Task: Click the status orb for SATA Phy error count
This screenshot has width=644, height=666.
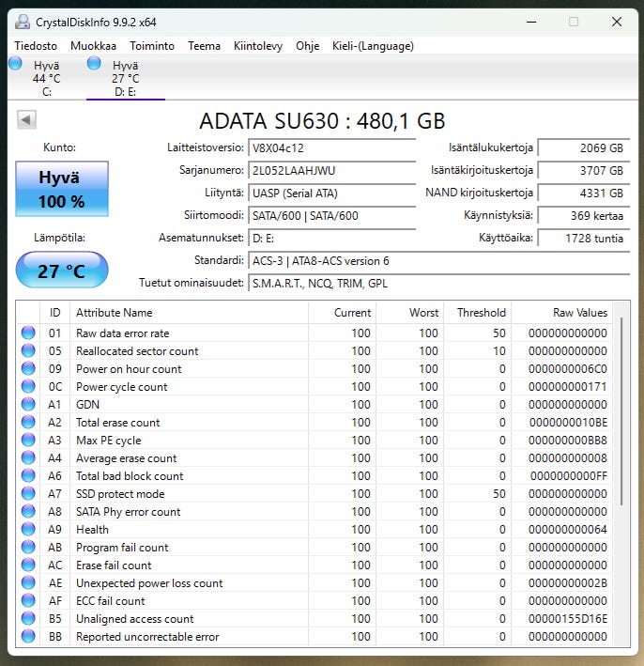Action: [28, 511]
